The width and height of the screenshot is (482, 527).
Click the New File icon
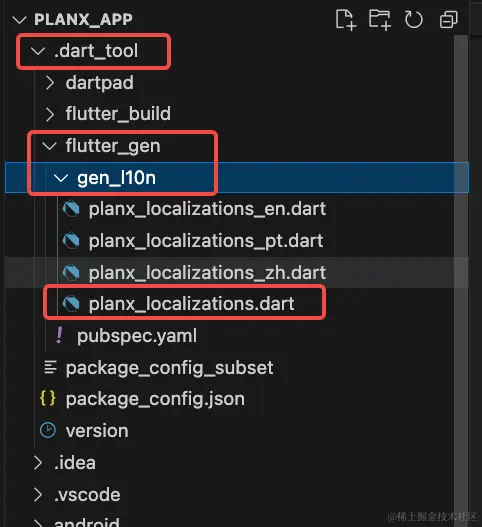pos(346,20)
